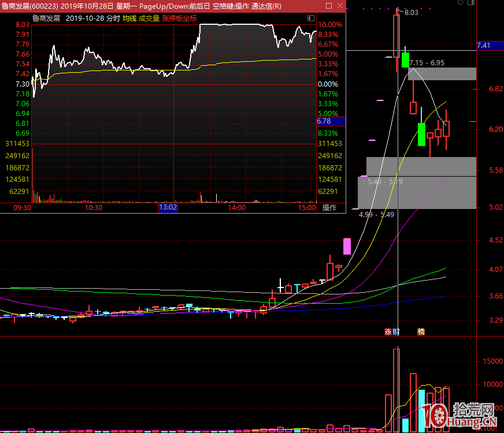The width and height of the screenshot is (504, 433).
Task: Click the left 62291 volume axis label
Action: (x=19, y=192)
